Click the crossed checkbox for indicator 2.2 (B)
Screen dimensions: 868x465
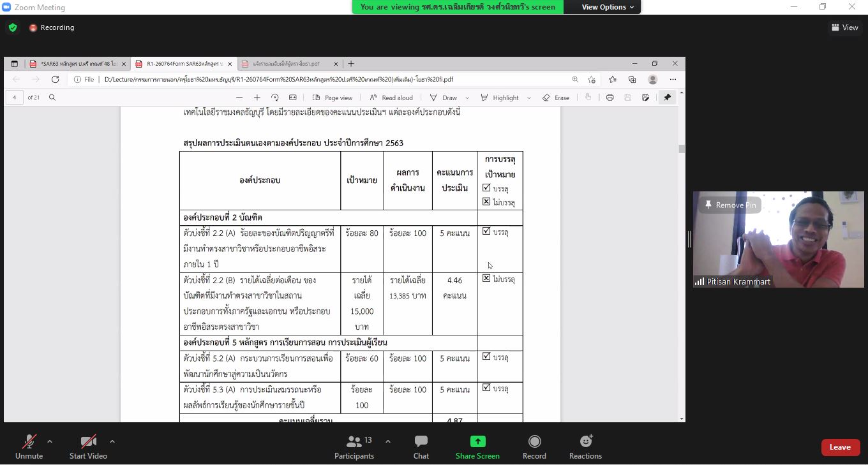point(486,278)
